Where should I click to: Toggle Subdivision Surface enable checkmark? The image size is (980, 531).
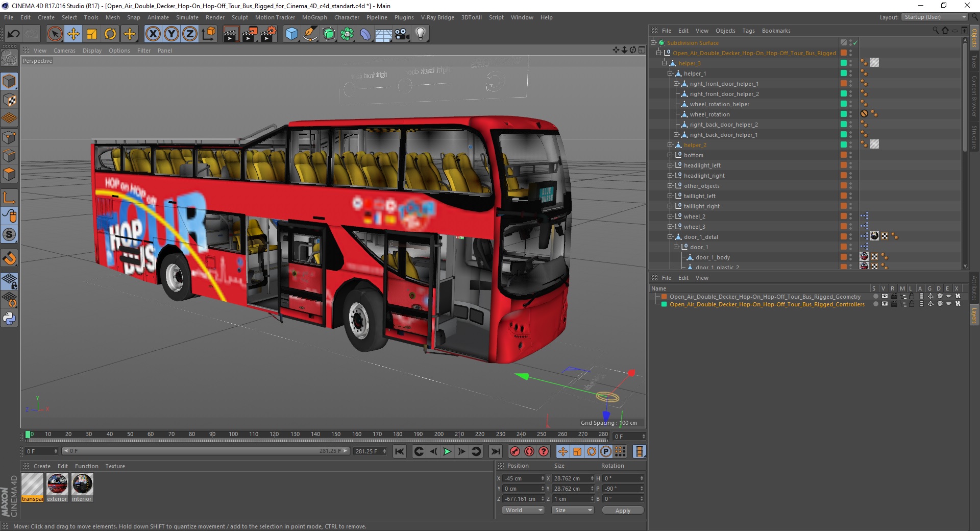pos(855,43)
